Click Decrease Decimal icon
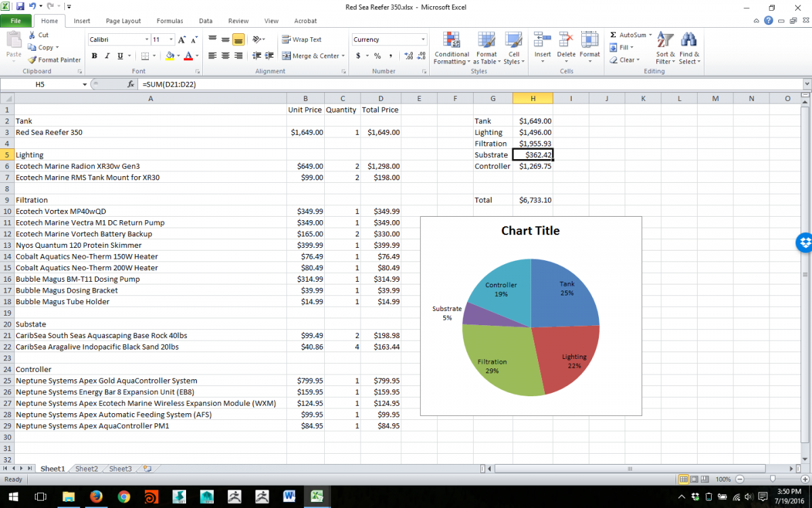Viewport: 812px width, 508px height. click(421, 56)
